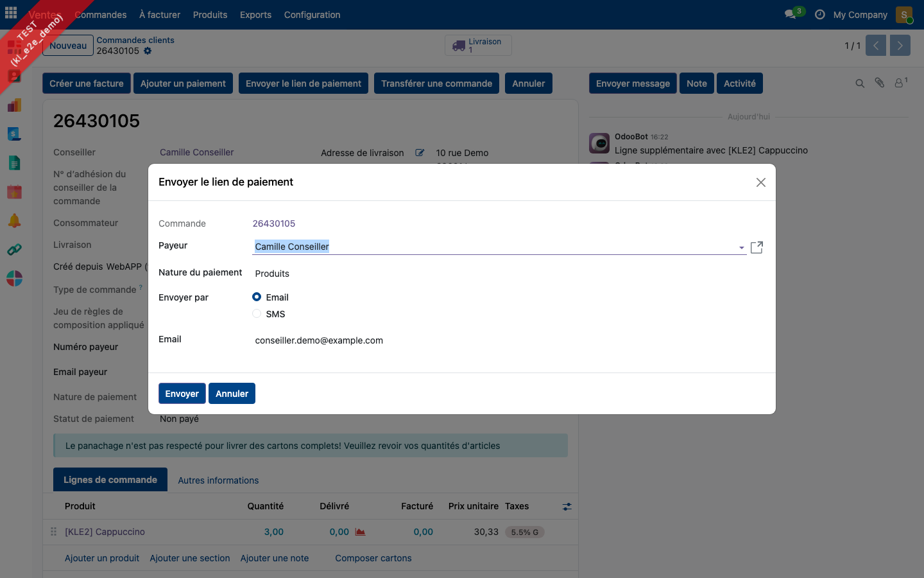Expand the Payeur dropdown arrow
The height and width of the screenshot is (578, 924).
(742, 247)
